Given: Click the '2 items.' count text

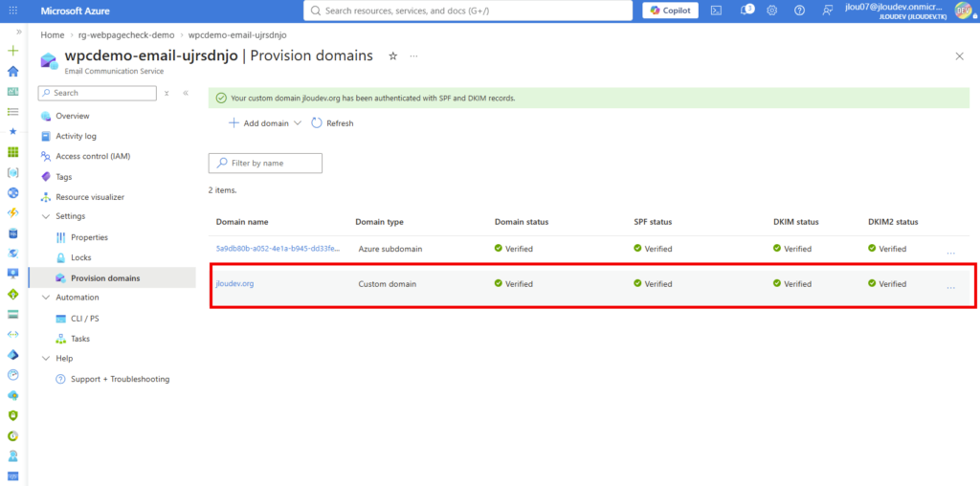Looking at the screenshot, I should tap(222, 189).
